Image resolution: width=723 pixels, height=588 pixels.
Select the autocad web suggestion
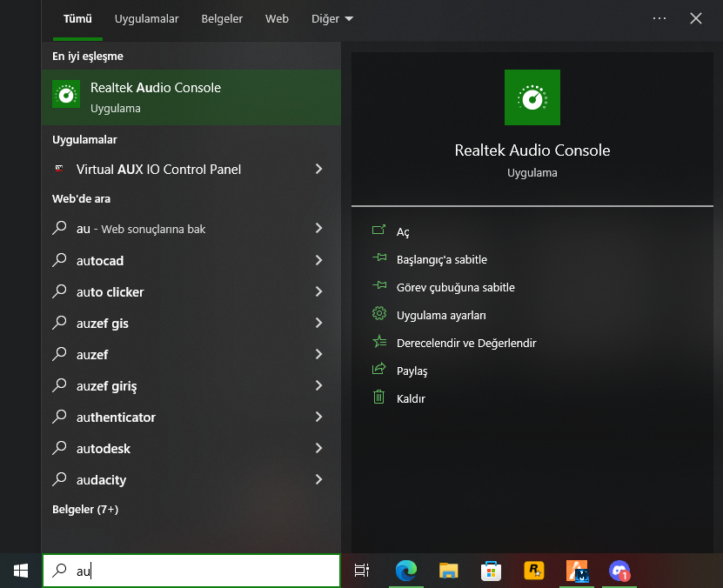(x=191, y=260)
